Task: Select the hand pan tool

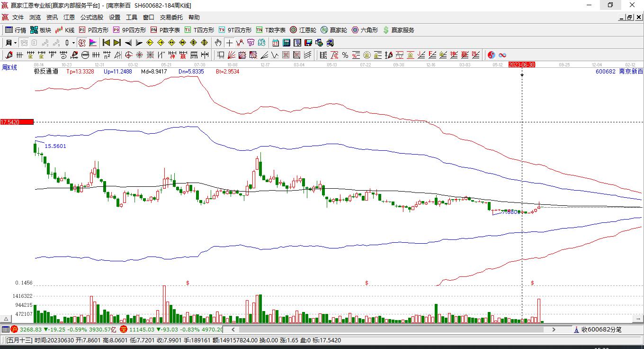Action: pos(217,43)
